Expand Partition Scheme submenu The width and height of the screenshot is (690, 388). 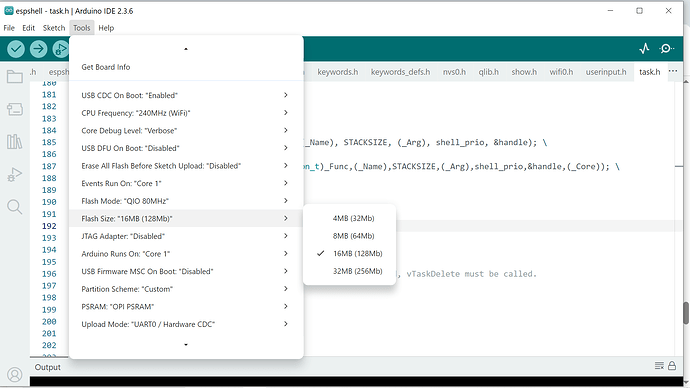[186, 289]
